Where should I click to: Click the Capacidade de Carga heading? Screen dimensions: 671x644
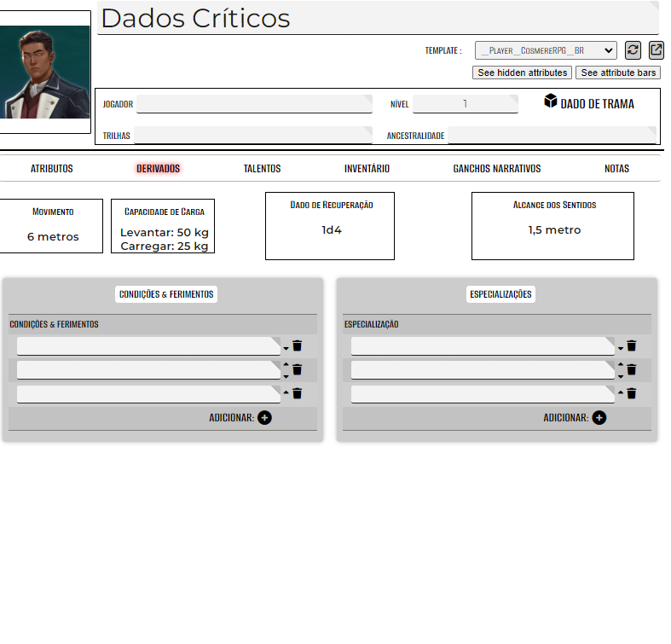[x=165, y=212]
